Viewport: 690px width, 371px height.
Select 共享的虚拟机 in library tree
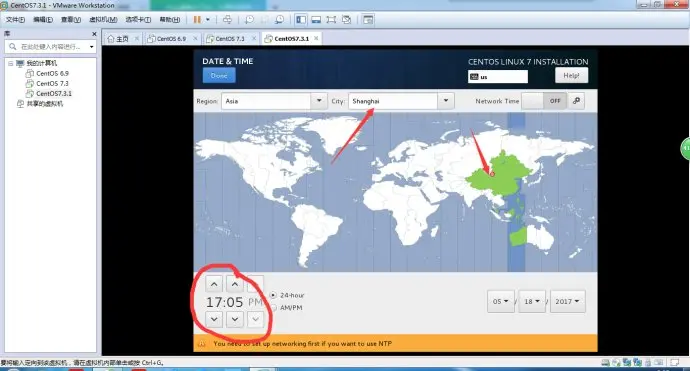point(44,104)
